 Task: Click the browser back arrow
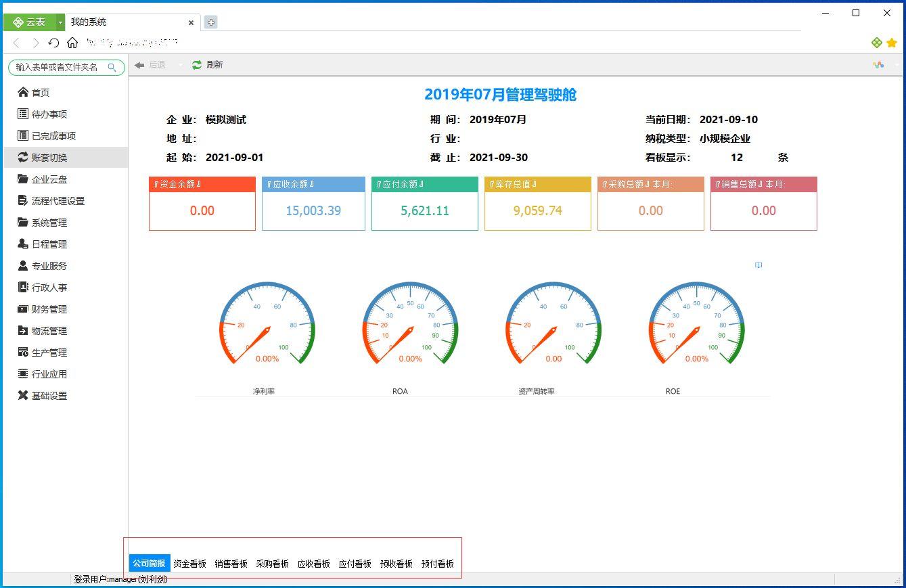click(17, 43)
